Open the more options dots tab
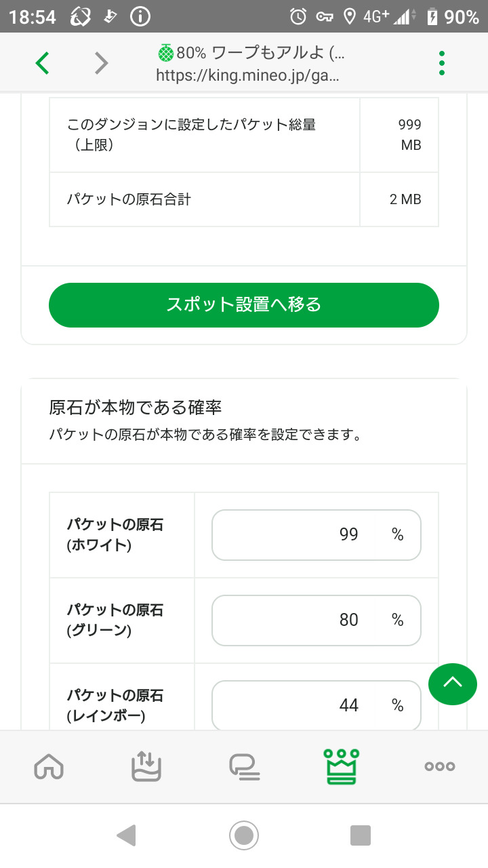Image resolution: width=488 pixels, height=868 pixels. (439, 766)
